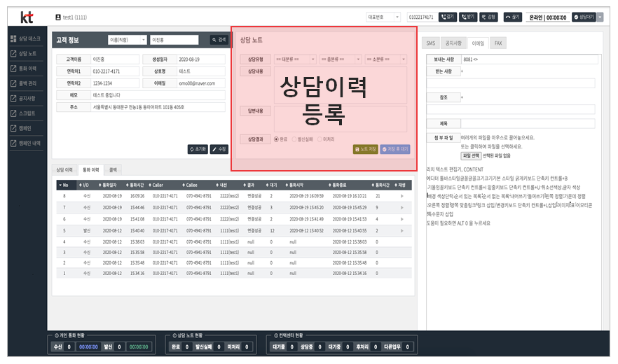The image size is (618, 364).
Task: Open 상담 데스크 in the sidebar
Action: [26, 38]
